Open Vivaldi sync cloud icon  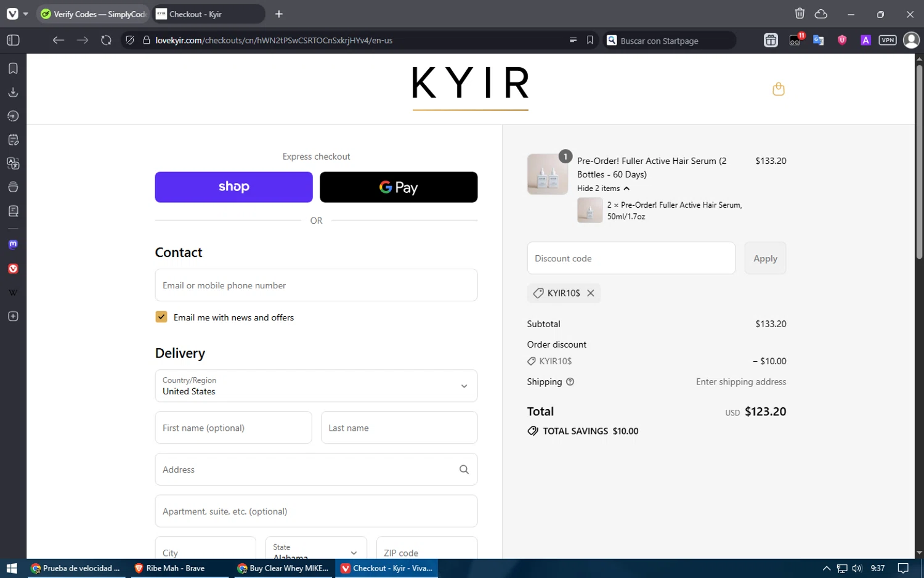(x=821, y=14)
